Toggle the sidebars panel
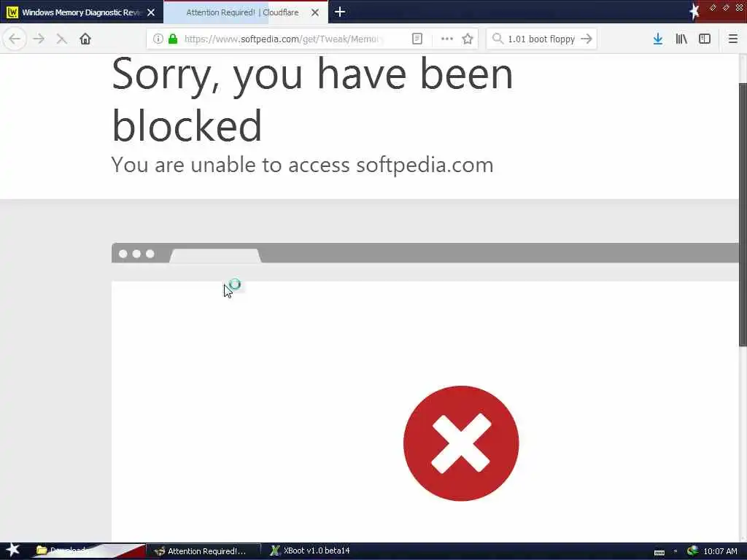This screenshot has width=747, height=560. (x=705, y=39)
